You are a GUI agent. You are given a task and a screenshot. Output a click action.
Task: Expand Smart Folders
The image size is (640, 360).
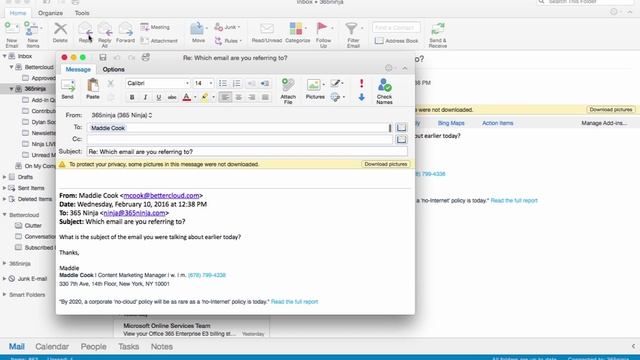coord(4,295)
